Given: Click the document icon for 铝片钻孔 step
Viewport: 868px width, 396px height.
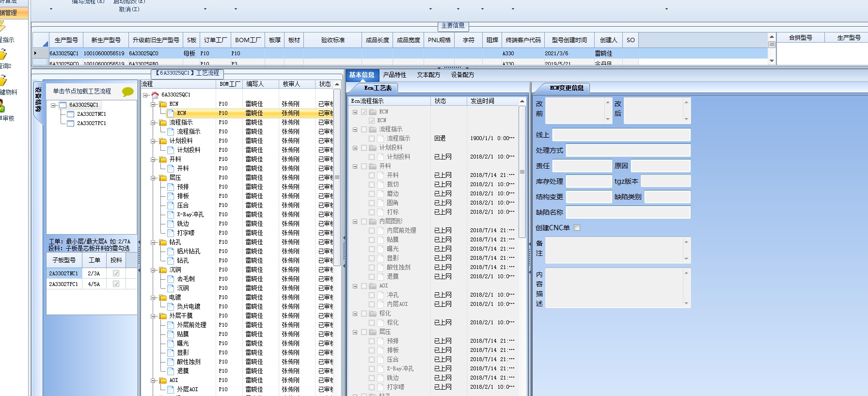Looking at the screenshot, I should pos(171,251).
